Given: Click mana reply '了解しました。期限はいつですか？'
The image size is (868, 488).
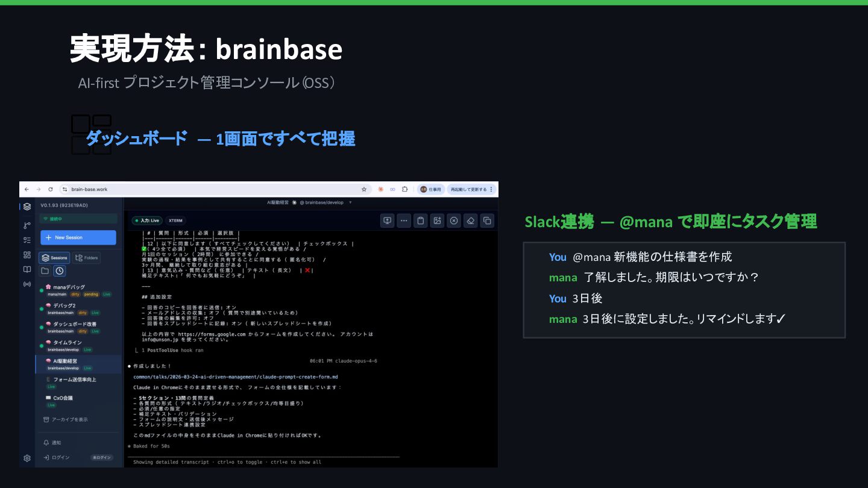Looking at the screenshot, I should tap(671, 278).
